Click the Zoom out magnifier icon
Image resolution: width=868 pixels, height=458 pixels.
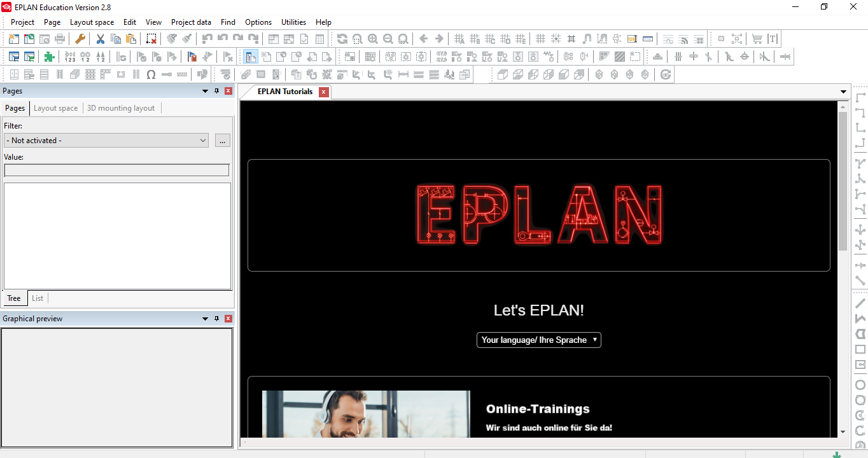[388, 39]
